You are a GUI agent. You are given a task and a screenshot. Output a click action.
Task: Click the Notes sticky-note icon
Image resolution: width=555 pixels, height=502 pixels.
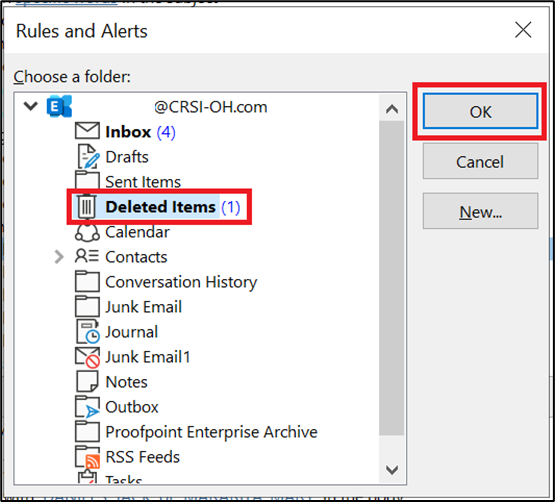(x=87, y=382)
